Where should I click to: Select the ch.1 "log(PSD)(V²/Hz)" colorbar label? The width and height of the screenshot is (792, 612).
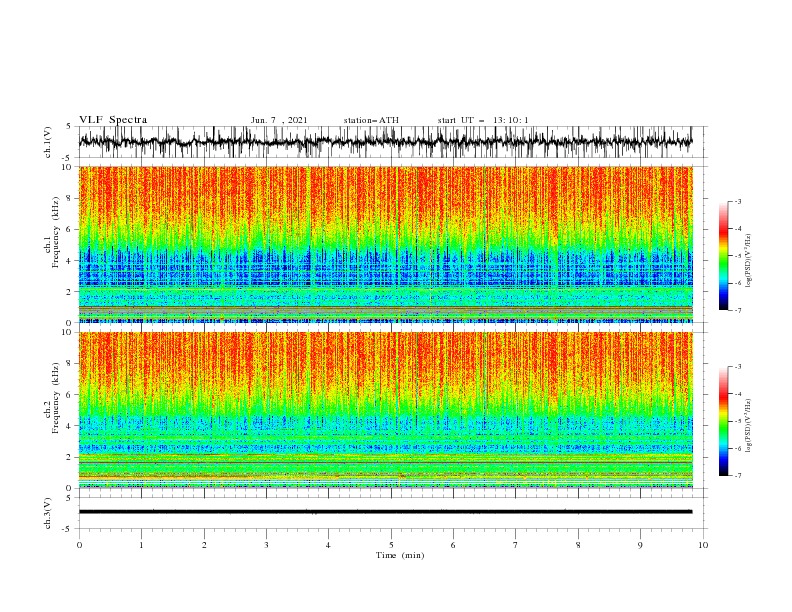click(x=749, y=261)
